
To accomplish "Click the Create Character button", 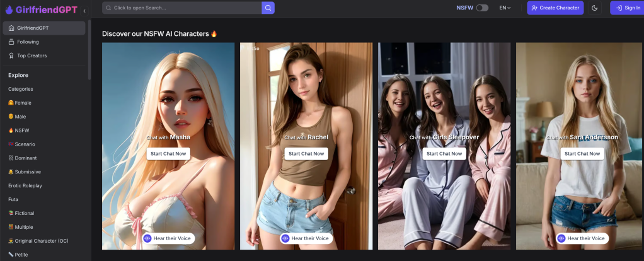I will tap(555, 8).
